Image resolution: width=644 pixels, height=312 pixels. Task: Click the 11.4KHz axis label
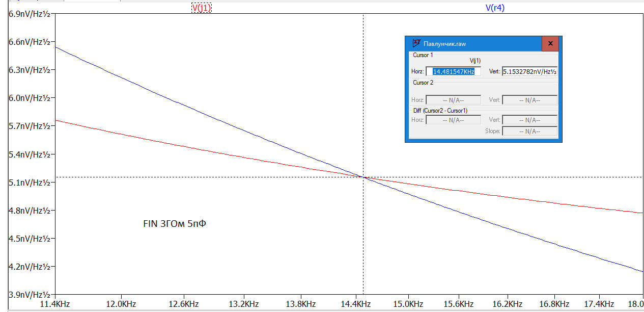[x=54, y=304]
